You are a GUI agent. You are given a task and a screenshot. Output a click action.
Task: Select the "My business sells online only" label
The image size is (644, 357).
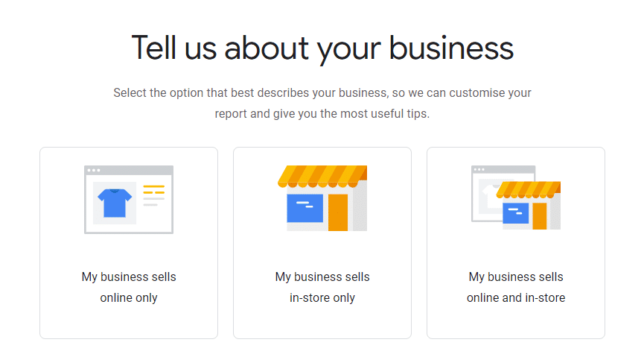[129, 287]
